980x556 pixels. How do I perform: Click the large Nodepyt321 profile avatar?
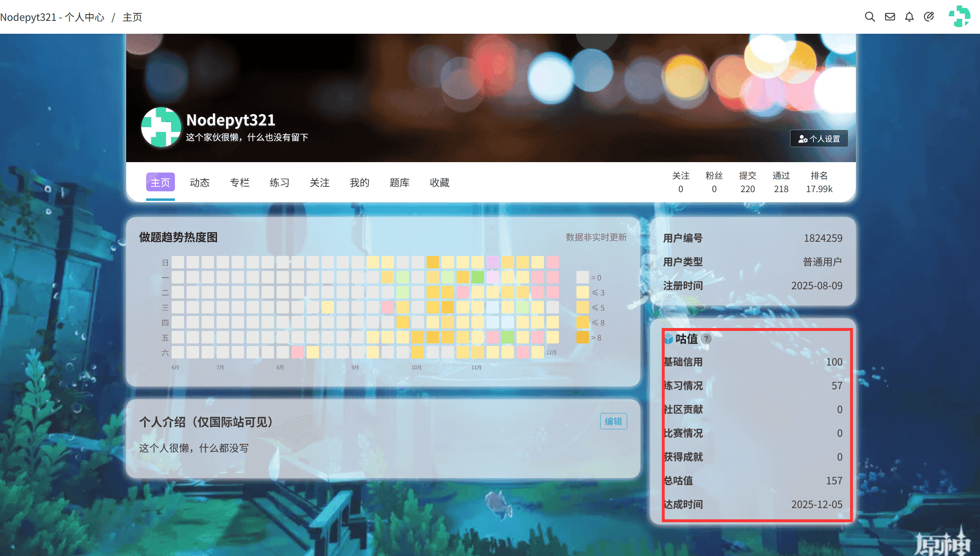(161, 127)
